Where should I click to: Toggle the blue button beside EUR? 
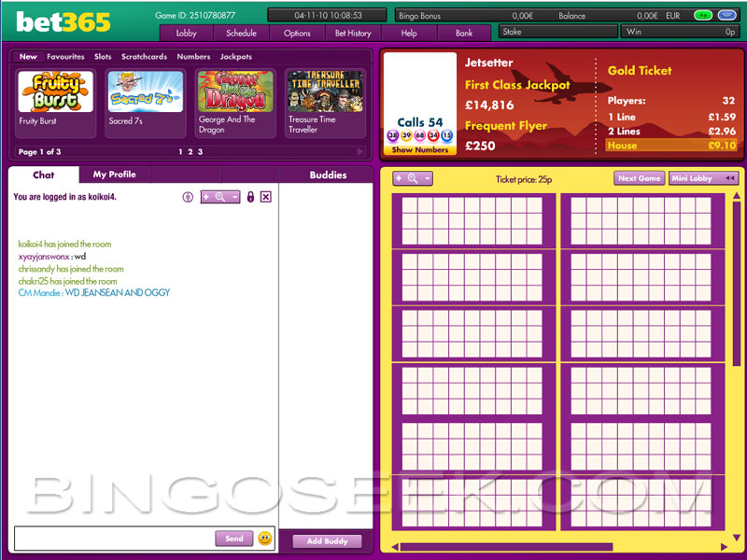(726, 15)
